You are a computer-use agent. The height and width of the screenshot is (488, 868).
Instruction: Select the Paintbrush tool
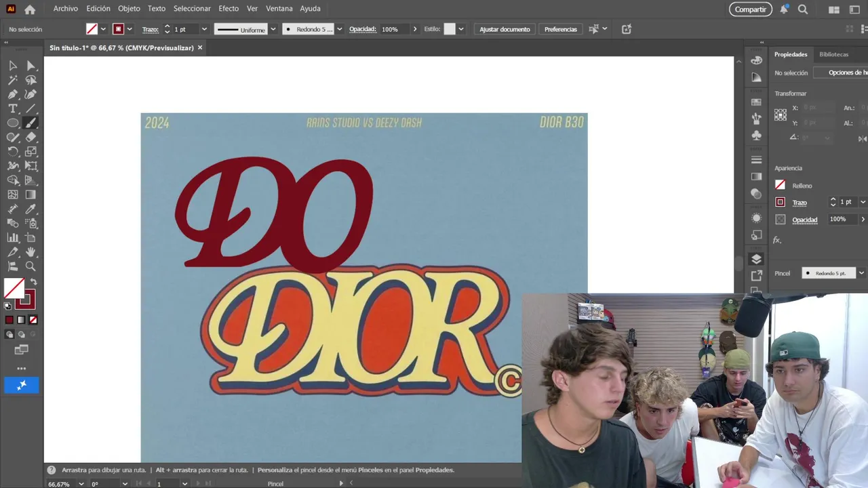tap(31, 123)
